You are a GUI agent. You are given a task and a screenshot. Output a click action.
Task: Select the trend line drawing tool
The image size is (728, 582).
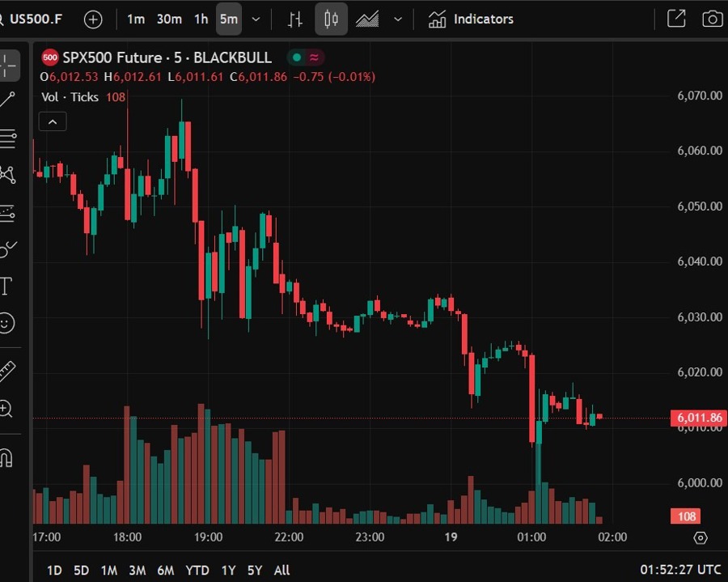pos(8,100)
